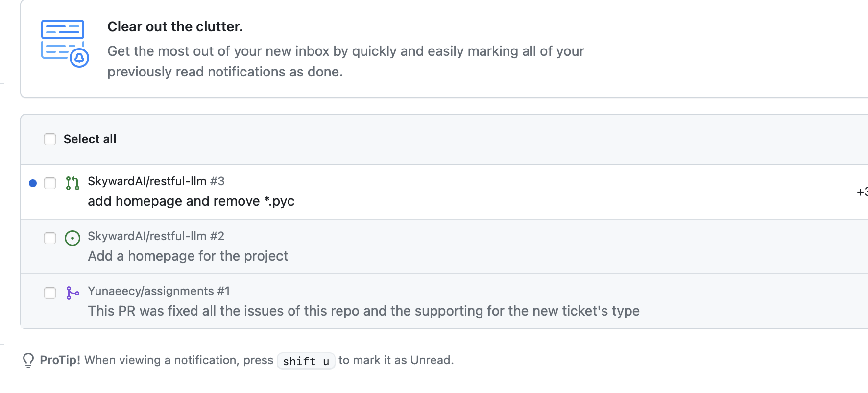The height and width of the screenshot is (393, 868).
Task: Tick the Select all checkbox
Action: [x=50, y=139]
